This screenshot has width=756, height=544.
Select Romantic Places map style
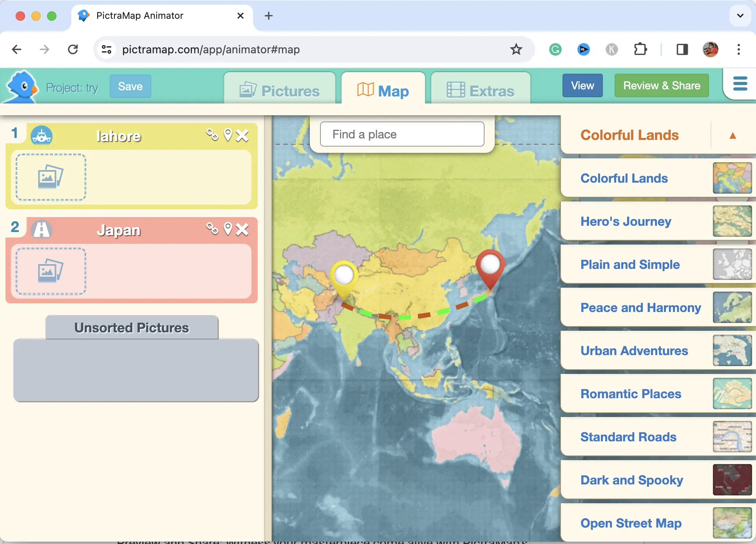coord(658,393)
